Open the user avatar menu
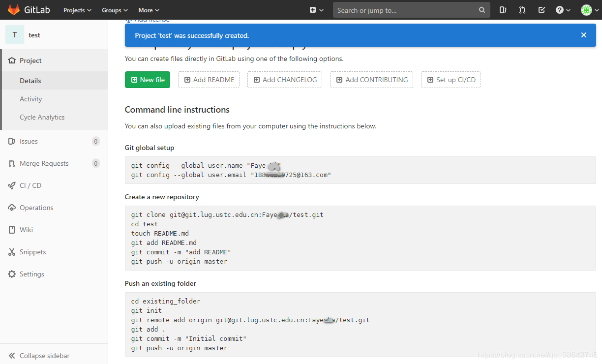602x364 pixels. point(589,10)
